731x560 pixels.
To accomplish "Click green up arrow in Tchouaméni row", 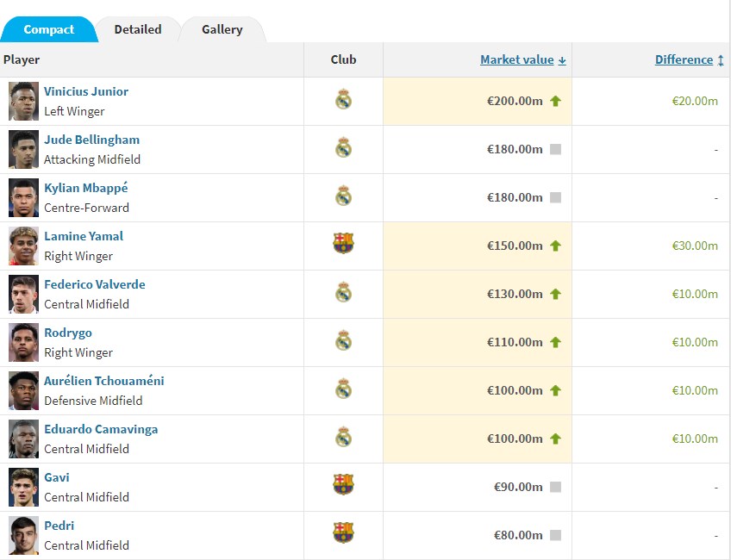I will click(x=555, y=390).
